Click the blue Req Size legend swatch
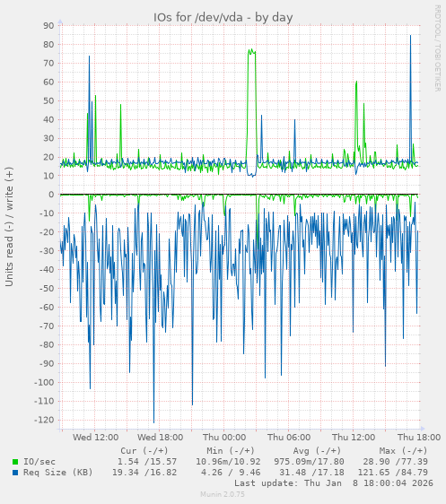 [x=15, y=473]
